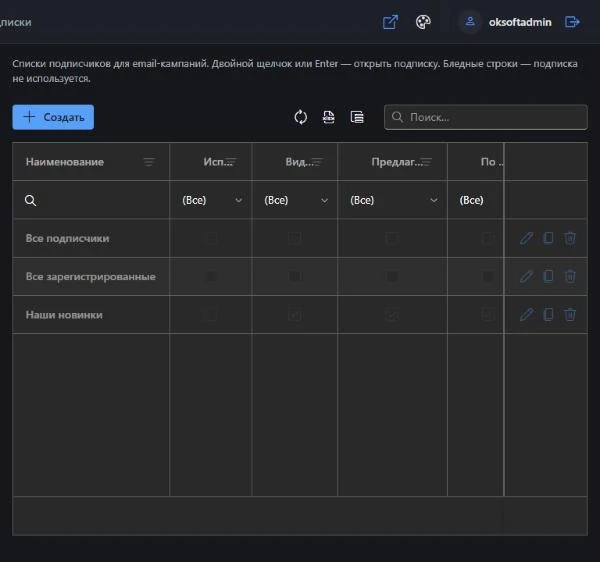Expand the Вид column filter dropdown
Screen dimensions: 600x562
coord(324,200)
